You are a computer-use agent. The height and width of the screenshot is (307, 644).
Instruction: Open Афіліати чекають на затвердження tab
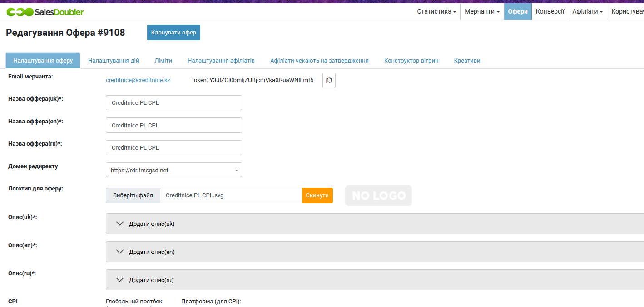tap(319, 60)
